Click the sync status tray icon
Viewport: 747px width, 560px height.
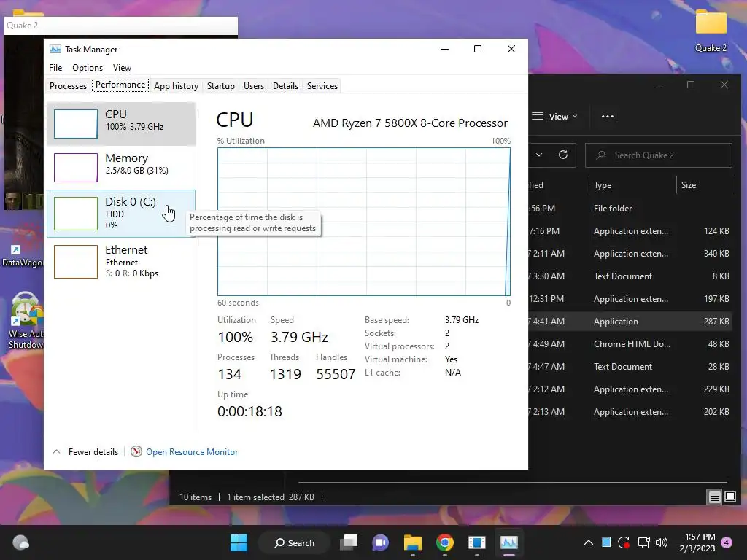[624, 542]
